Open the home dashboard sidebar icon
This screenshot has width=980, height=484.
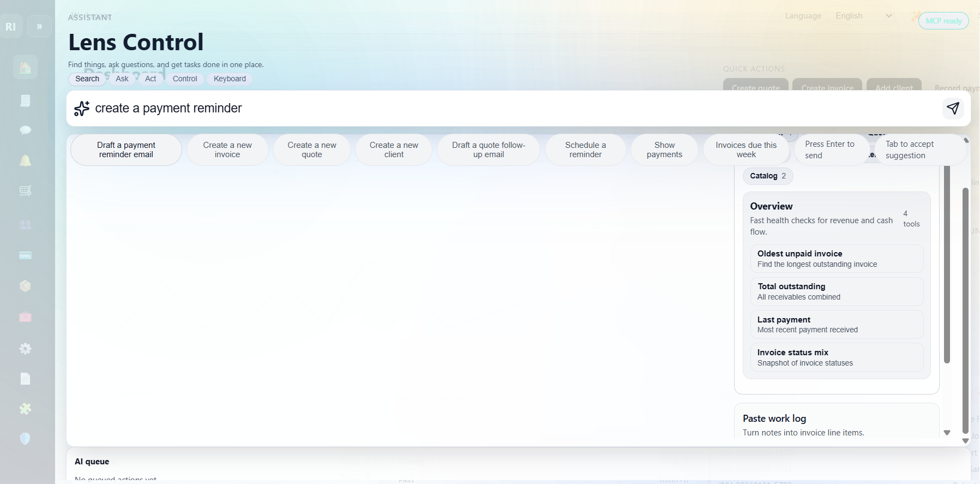point(25,67)
